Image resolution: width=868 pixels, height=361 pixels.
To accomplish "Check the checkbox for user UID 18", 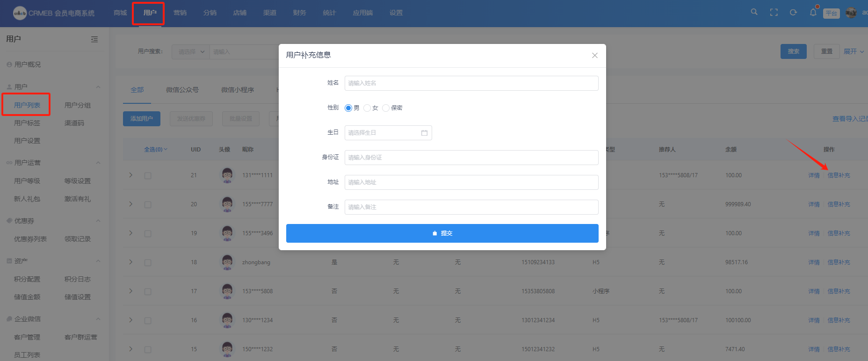I will (148, 263).
